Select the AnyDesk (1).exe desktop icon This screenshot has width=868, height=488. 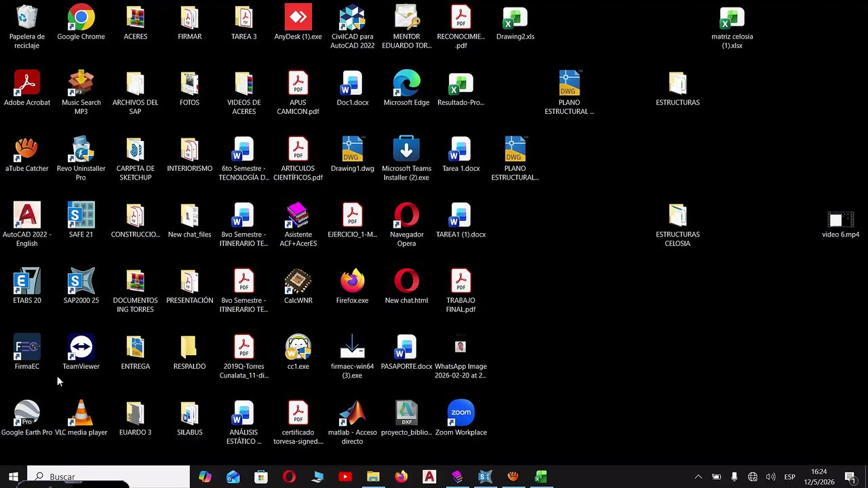click(x=298, y=23)
